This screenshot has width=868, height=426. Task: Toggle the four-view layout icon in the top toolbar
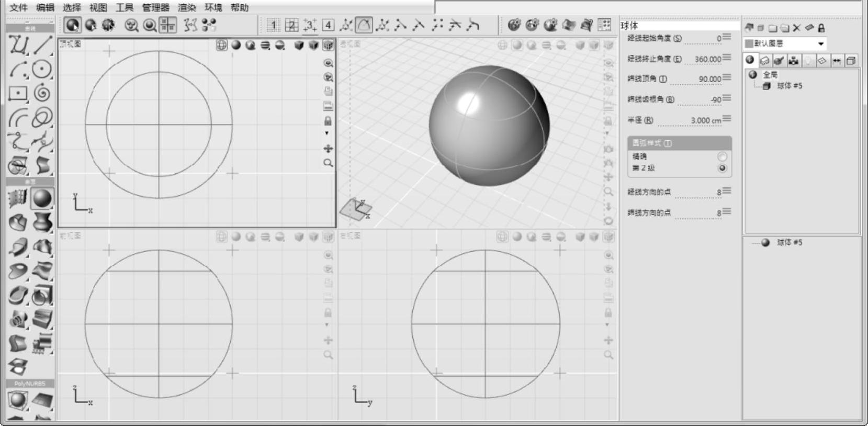pos(168,25)
